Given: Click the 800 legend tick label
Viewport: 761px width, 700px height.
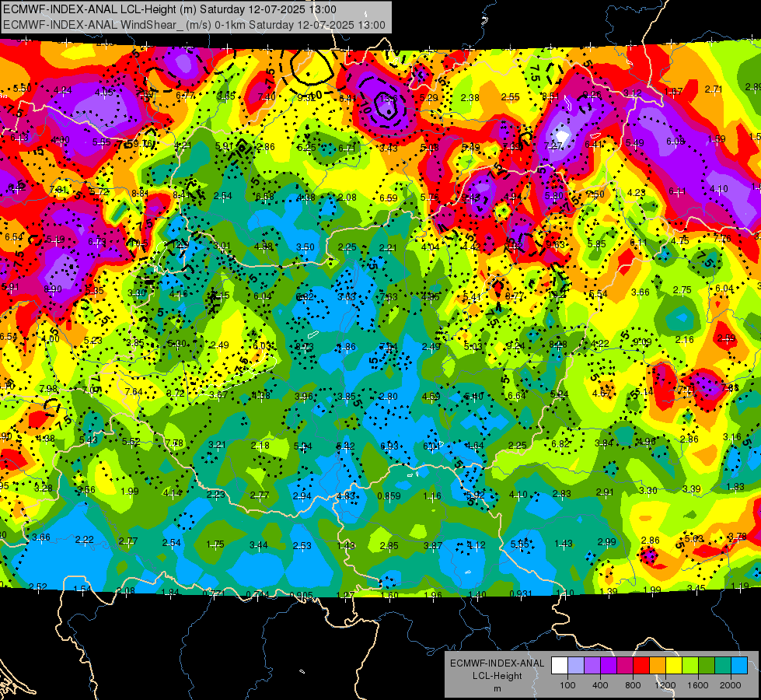Looking at the screenshot, I should point(633,685).
